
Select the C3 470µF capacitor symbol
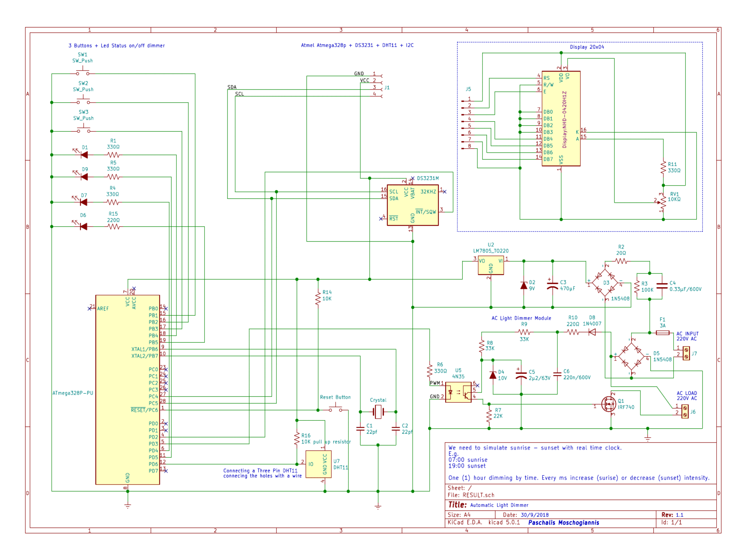tap(552, 286)
